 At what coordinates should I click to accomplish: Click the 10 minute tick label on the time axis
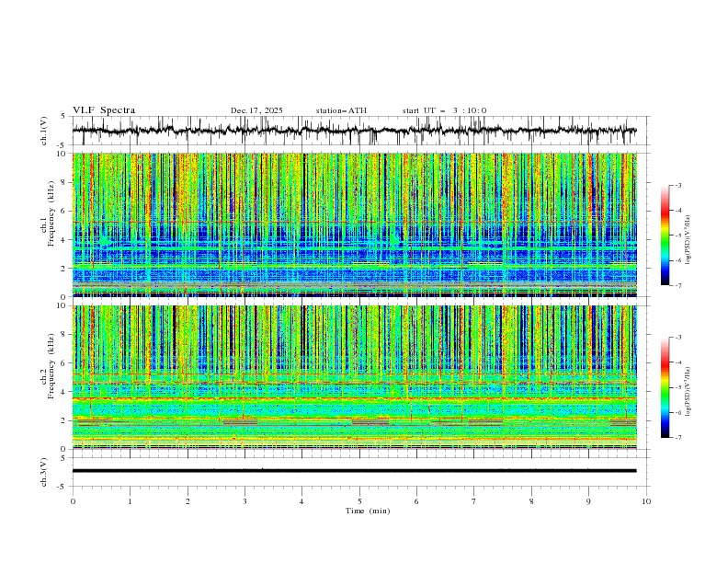pyautogui.click(x=646, y=501)
